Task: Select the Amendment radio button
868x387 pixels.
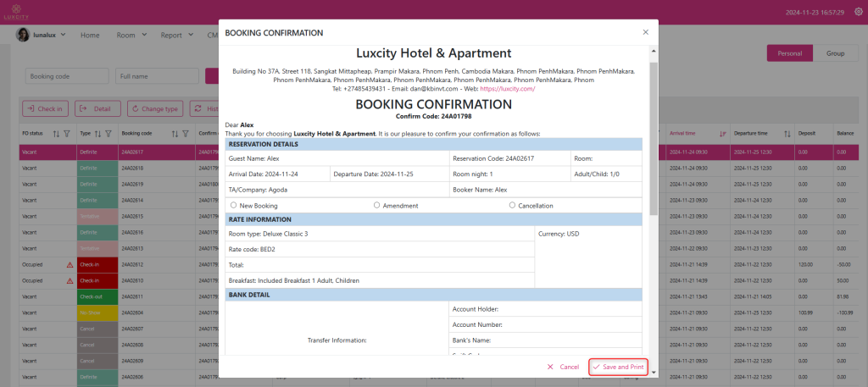Action: coord(376,205)
